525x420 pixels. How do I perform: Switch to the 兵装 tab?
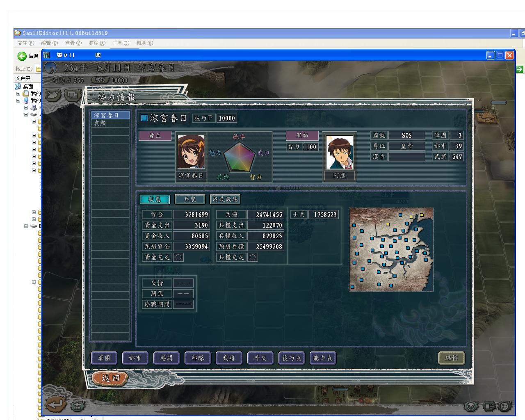click(x=190, y=199)
